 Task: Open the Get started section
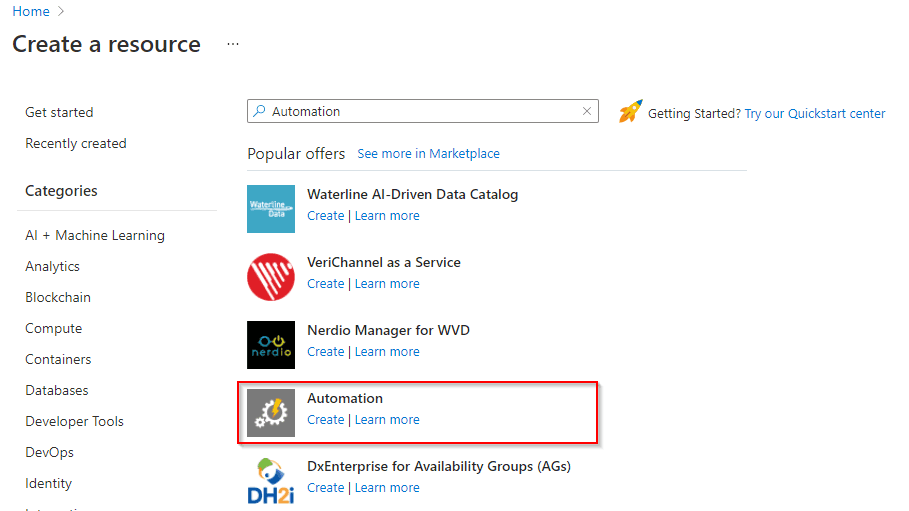tap(59, 113)
